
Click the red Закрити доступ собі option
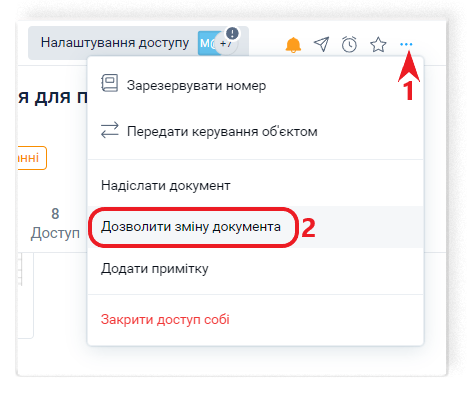255,319
